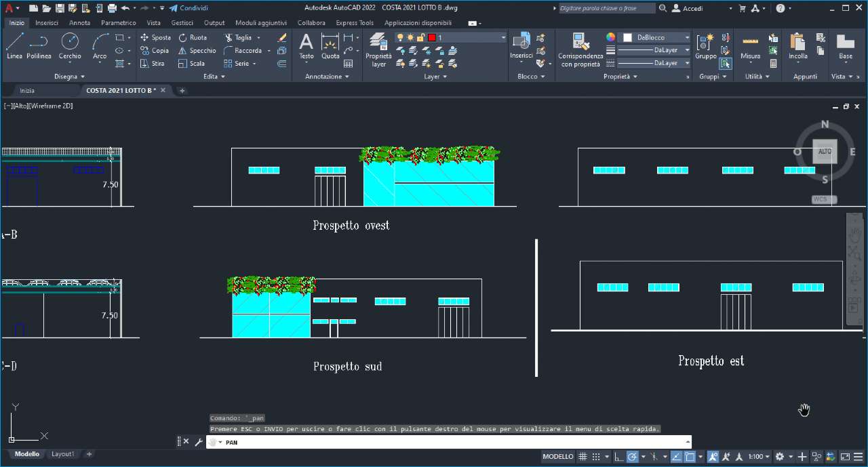Image resolution: width=868 pixels, height=467 pixels.
Task: Click the red layer color swatch
Action: coord(431,38)
